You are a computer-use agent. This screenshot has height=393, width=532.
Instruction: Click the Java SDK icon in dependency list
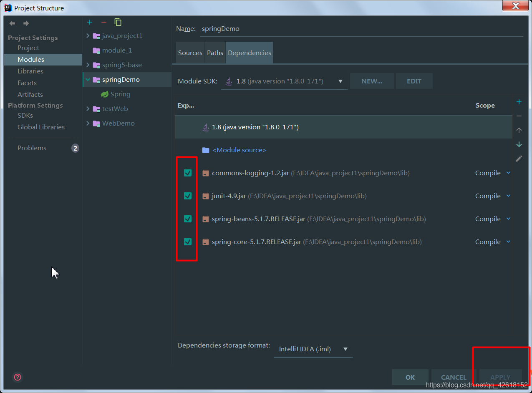click(x=206, y=127)
